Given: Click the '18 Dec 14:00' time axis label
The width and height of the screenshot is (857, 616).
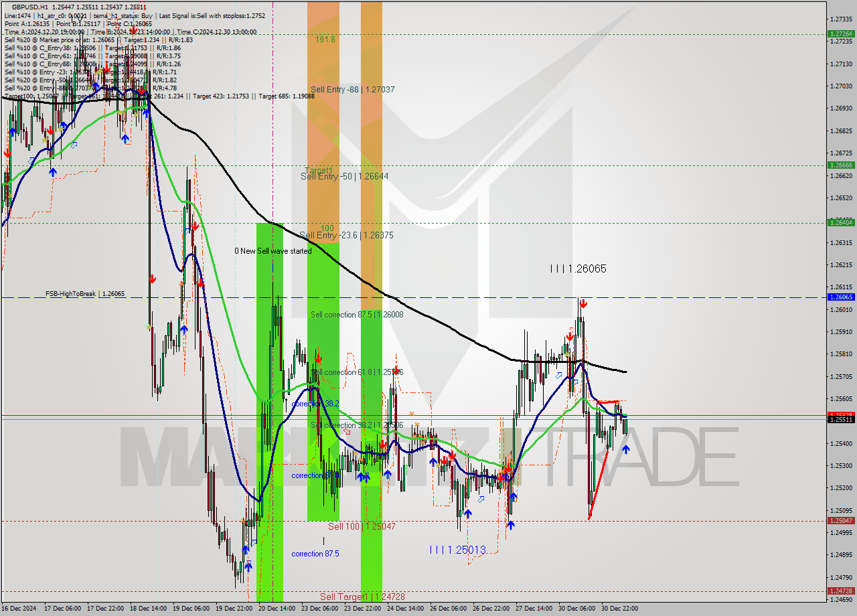Looking at the screenshot, I should pos(149,609).
